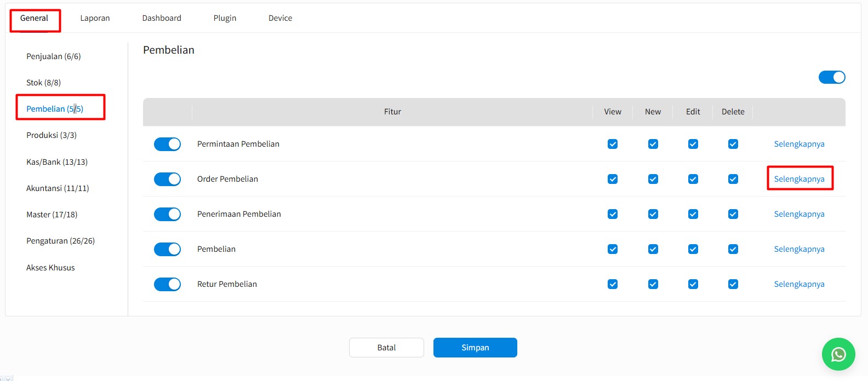Image resolution: width=868 pixels, height=381 pixels.
Task: Uncheck View in the Pembelian row
Action: coord(613,249)
